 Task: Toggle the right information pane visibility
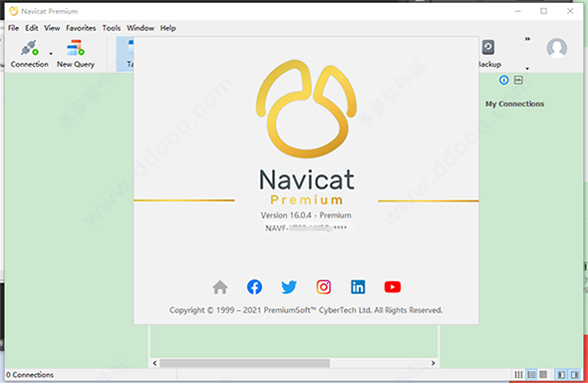pos(574,374)
